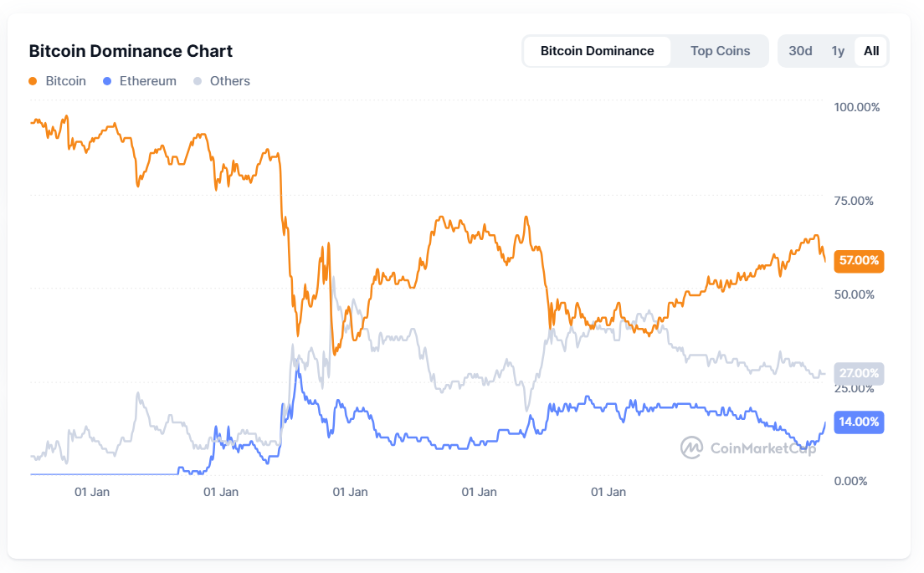The width and height of the screenshot is (924, 573).
Task: Click the first 01 Jan axis label
Action: click(92, 492)
